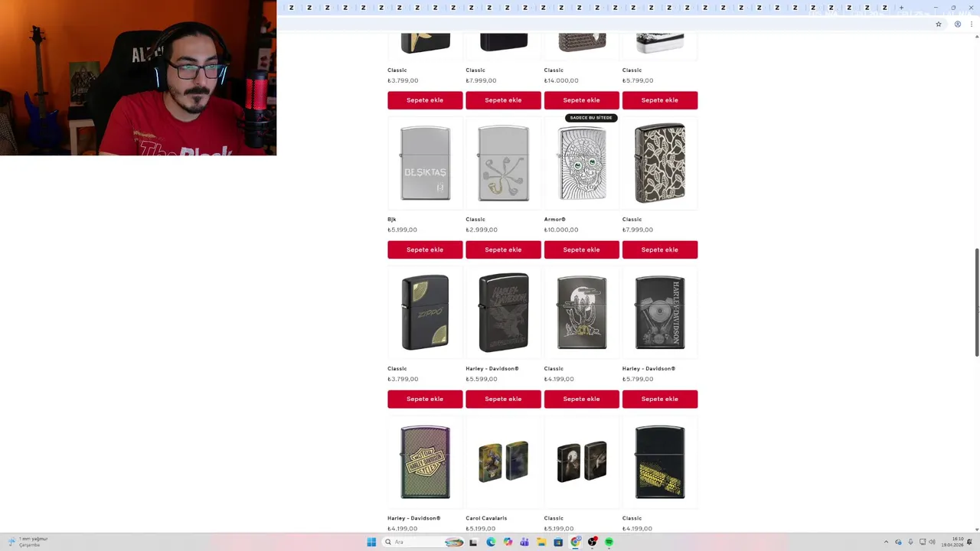Add the Bjk Beşiktaş lighter to cart
The image size is (980, 551).
pos(425,249)
